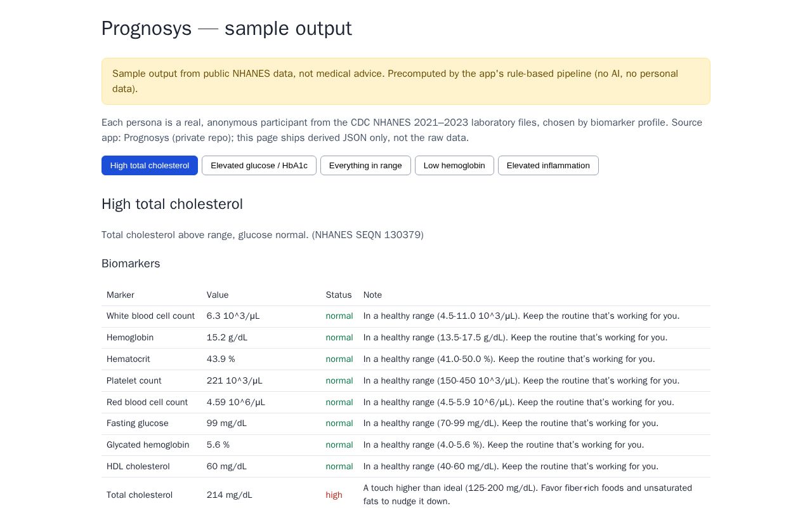
Task: Click the Glycated hemoglobin marker cell
Action: point(148,445)
